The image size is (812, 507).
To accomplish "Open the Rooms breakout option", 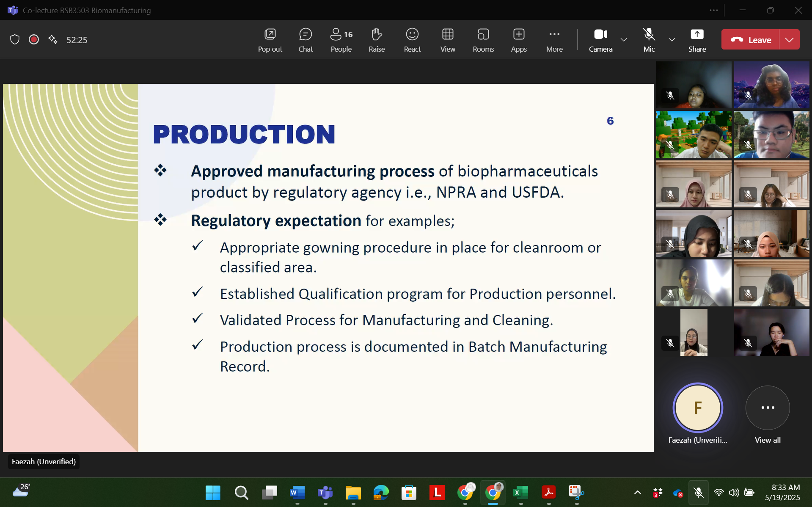I will tap(483, 40).
